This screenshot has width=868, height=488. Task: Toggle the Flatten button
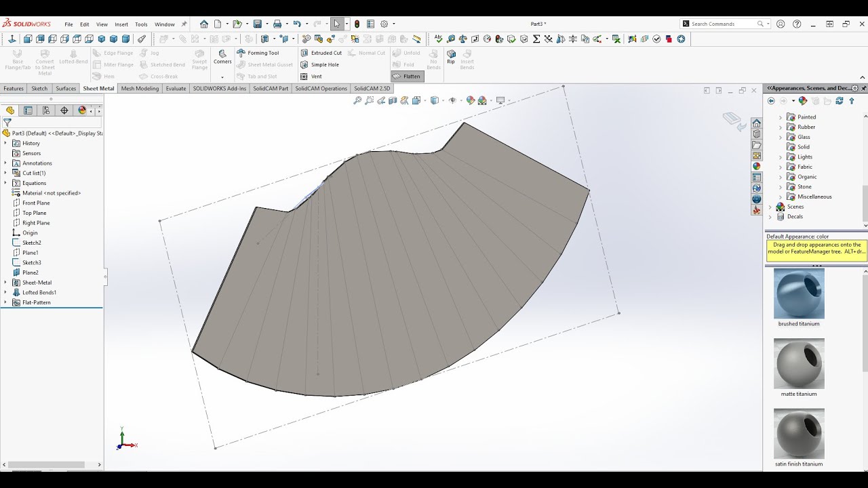coord(407,77)
